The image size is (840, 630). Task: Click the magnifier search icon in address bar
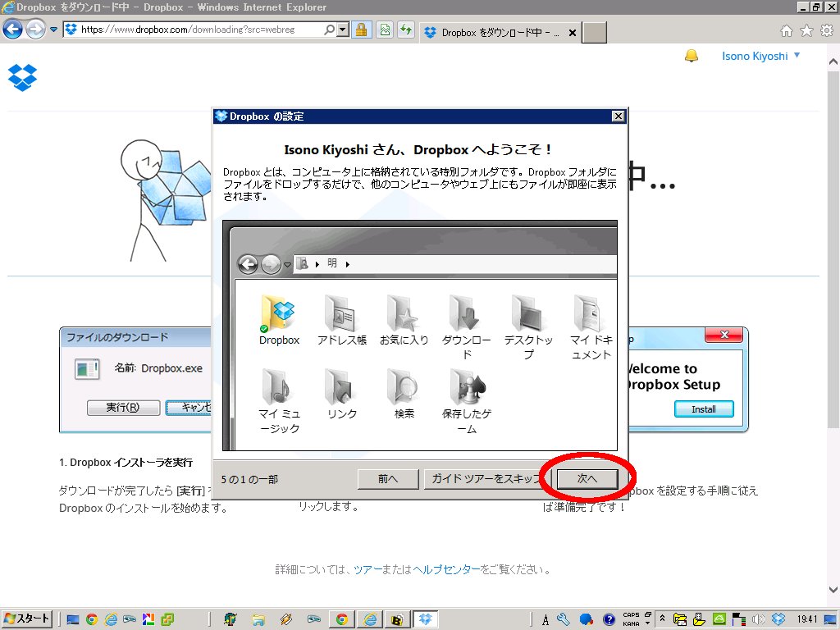(x=330, y=30)
